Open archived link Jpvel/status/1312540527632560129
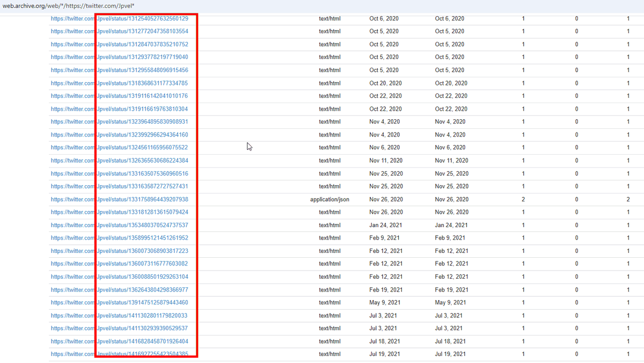This screenshot has width=644, height=363. (120, 18)
